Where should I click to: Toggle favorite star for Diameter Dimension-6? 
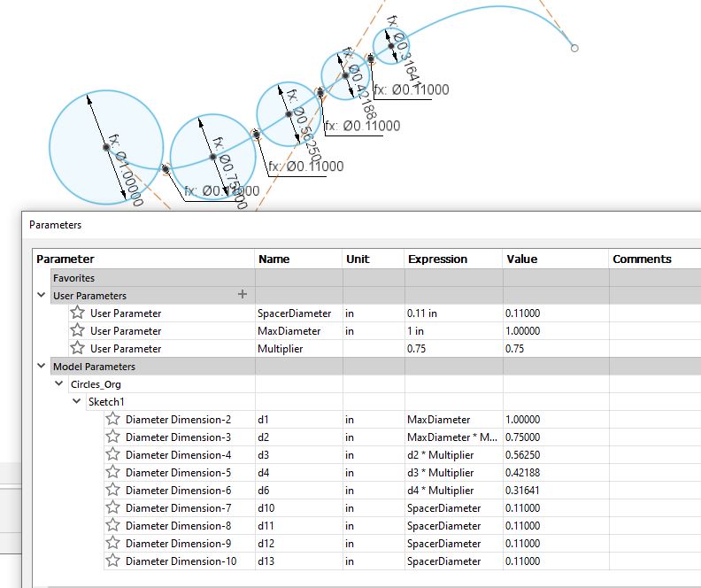(112, 489)
